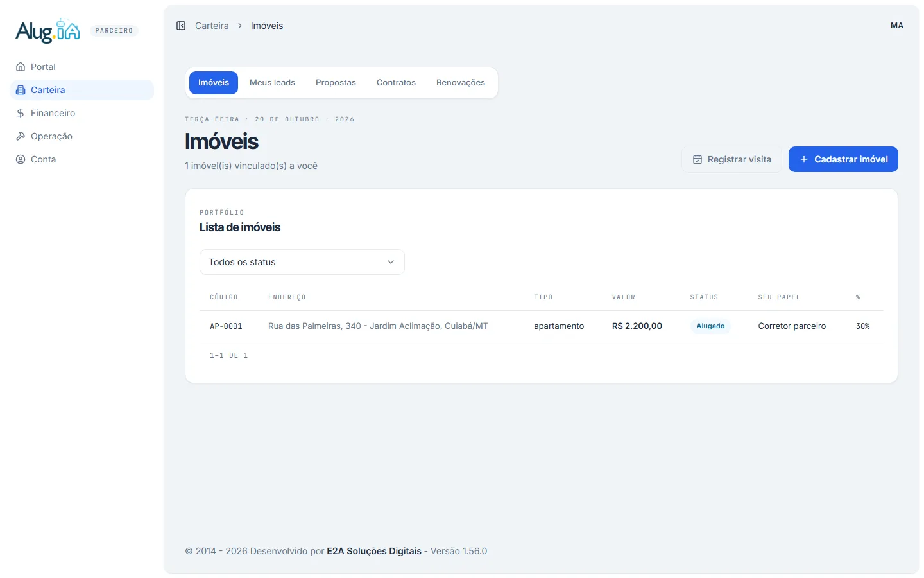Click address Rua das Palmeiras, 340

coord(378,326)
